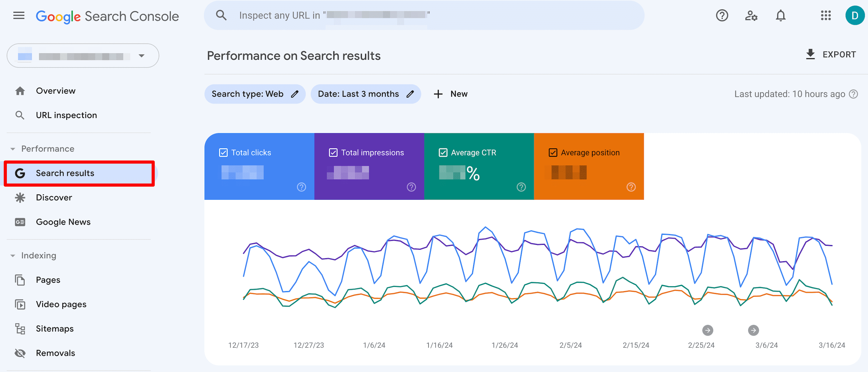This screenshot has width=868, height=372.
Task: Click the Discover sidebar icon
Action: (20, 197)
